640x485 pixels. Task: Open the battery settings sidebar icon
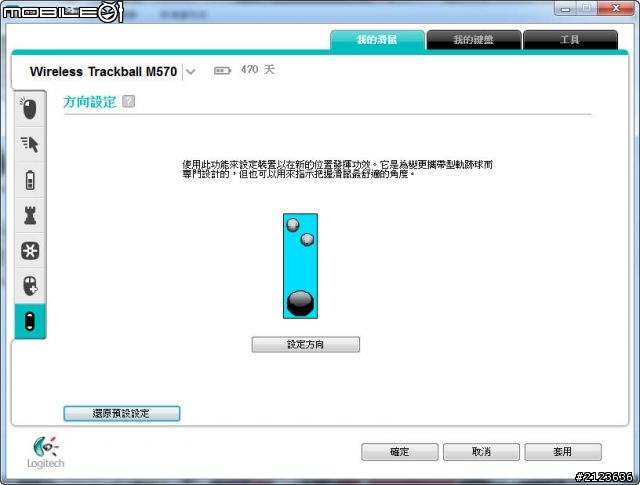click(30, 180)
